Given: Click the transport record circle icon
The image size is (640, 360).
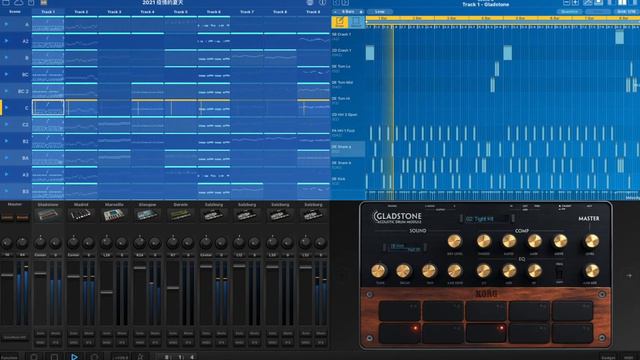Looking at the screenshot, I should (x=94, y=357).
